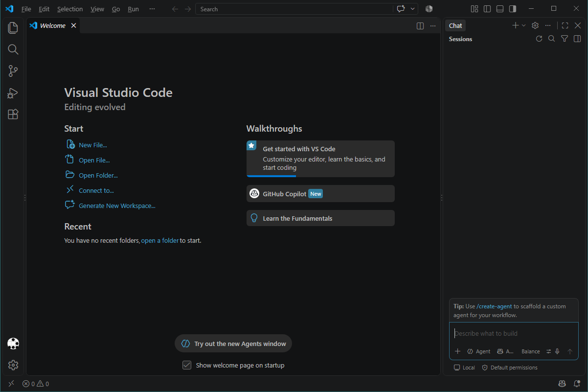
Task: Open the Go menu
Action: (116, 9)
